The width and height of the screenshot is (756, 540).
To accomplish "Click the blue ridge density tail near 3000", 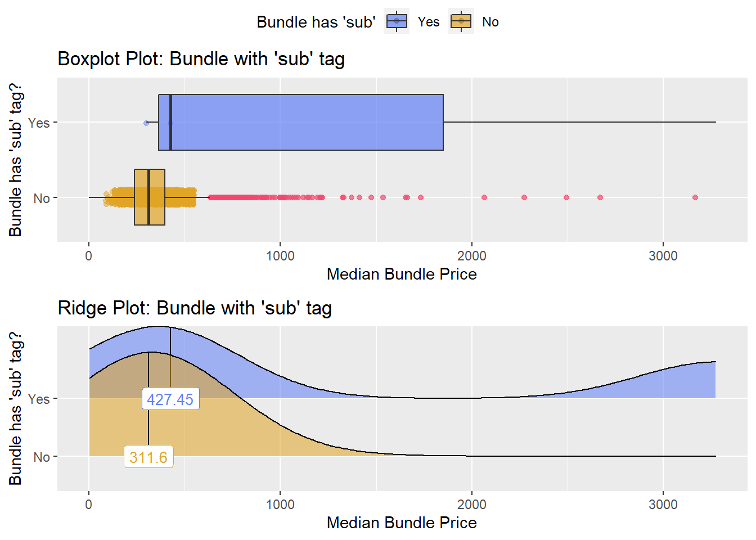I will click(675, 382).
